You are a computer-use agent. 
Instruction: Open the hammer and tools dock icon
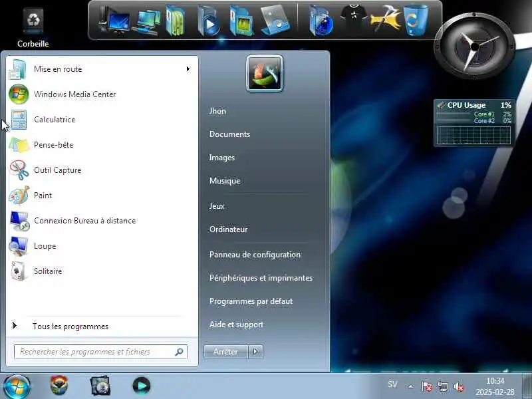(386, 19)
